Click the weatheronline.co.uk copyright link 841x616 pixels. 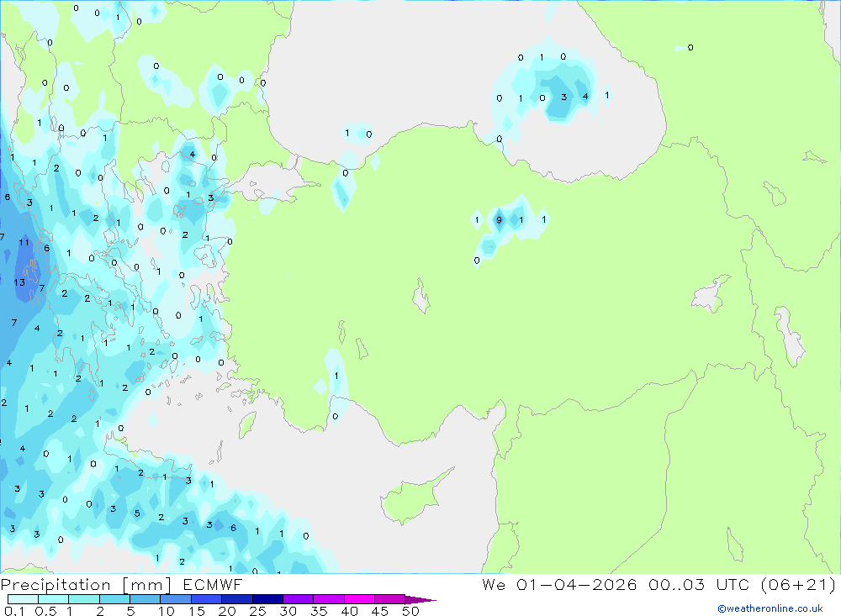[770, 608]
